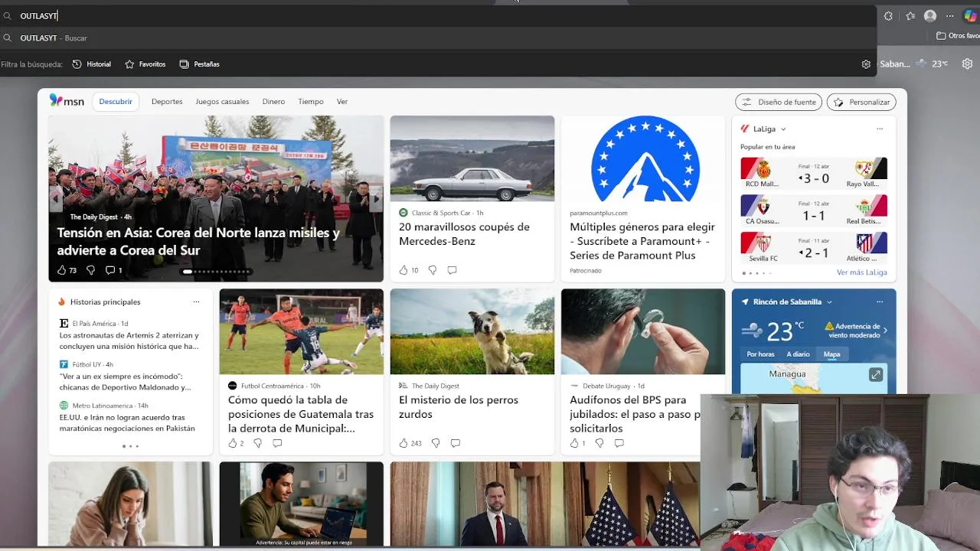Comment on the Mercedes-Benz coupés article
The height and width of the screenshot is (551, 980).
coord(452,270)
